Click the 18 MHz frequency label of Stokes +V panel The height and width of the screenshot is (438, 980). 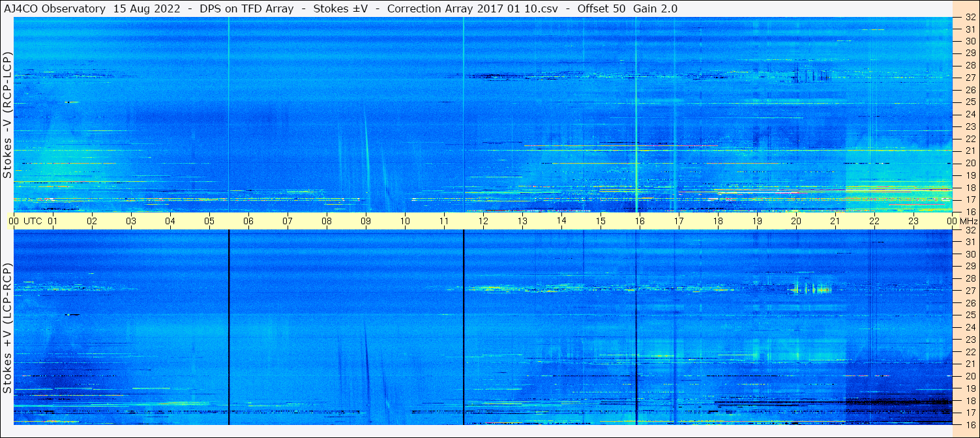(x=970, y=401)
